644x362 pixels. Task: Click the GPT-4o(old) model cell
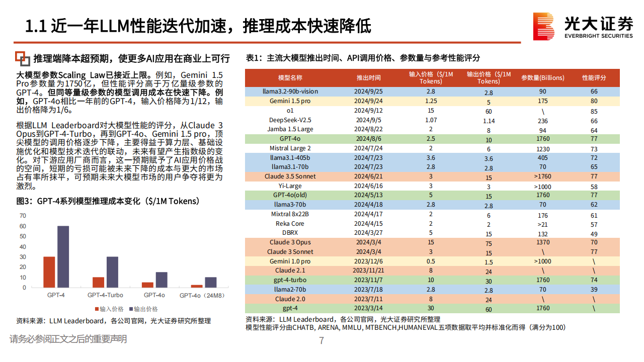(x=290, y=195)
